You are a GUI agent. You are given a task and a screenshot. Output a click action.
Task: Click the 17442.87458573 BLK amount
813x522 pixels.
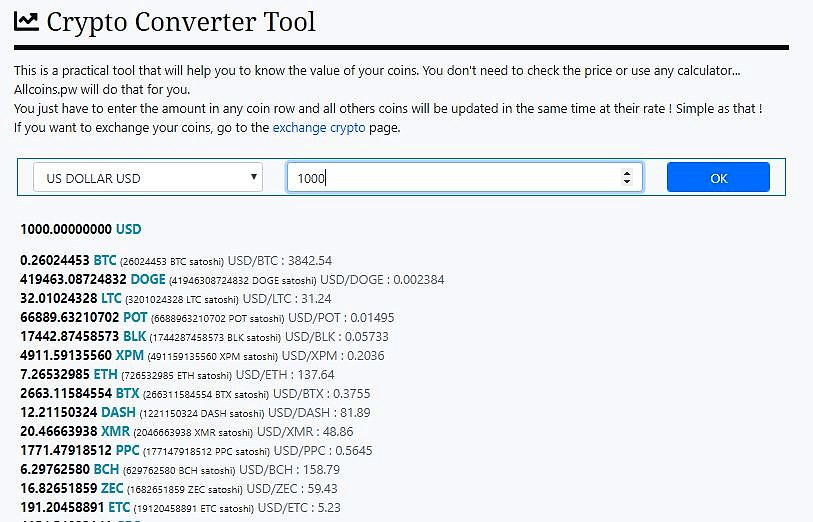(69, 336)
